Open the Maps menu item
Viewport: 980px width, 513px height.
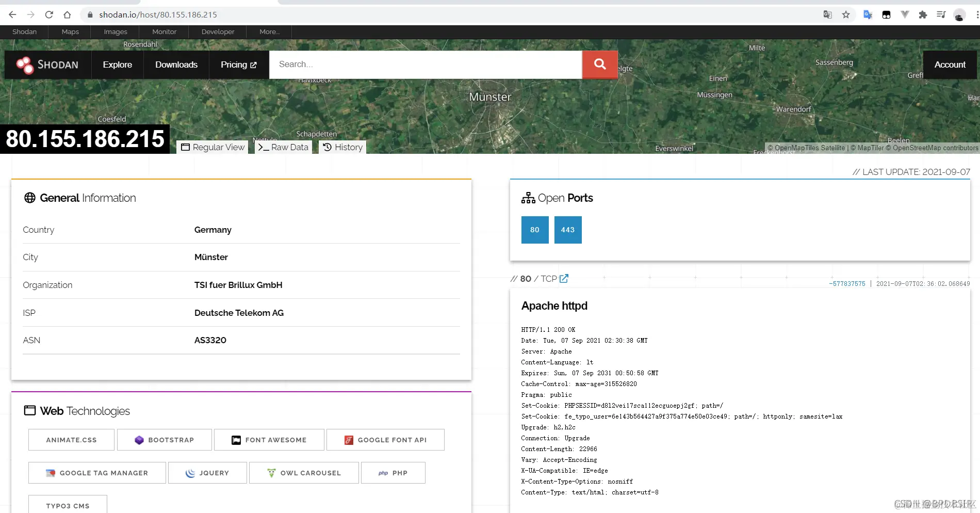click(x=70, y=31)
